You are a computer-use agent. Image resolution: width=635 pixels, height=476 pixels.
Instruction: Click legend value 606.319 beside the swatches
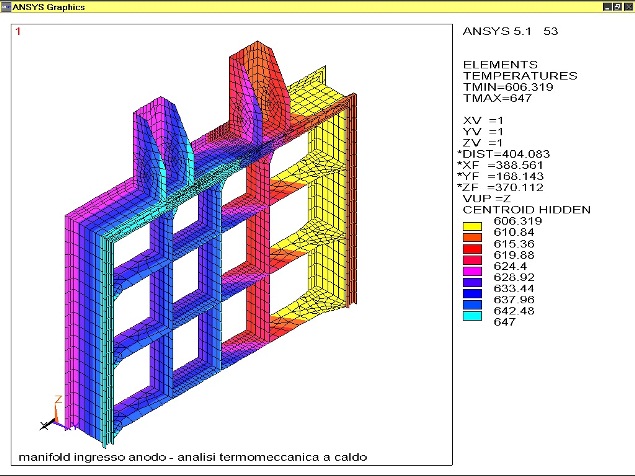[x=518, y=221]
